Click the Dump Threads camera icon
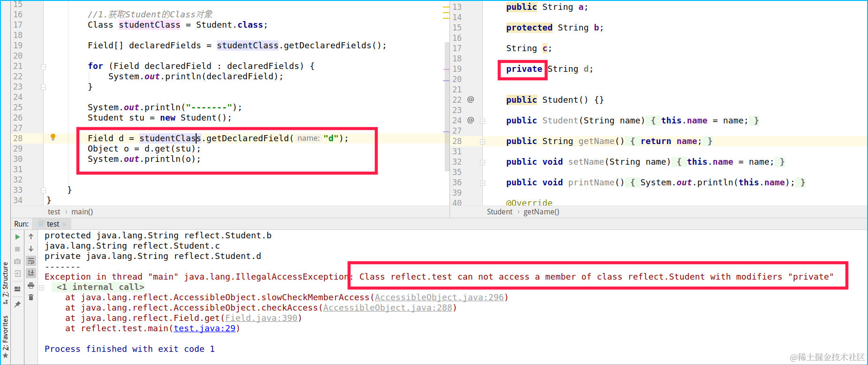868x365 pixels. (17, 261)
